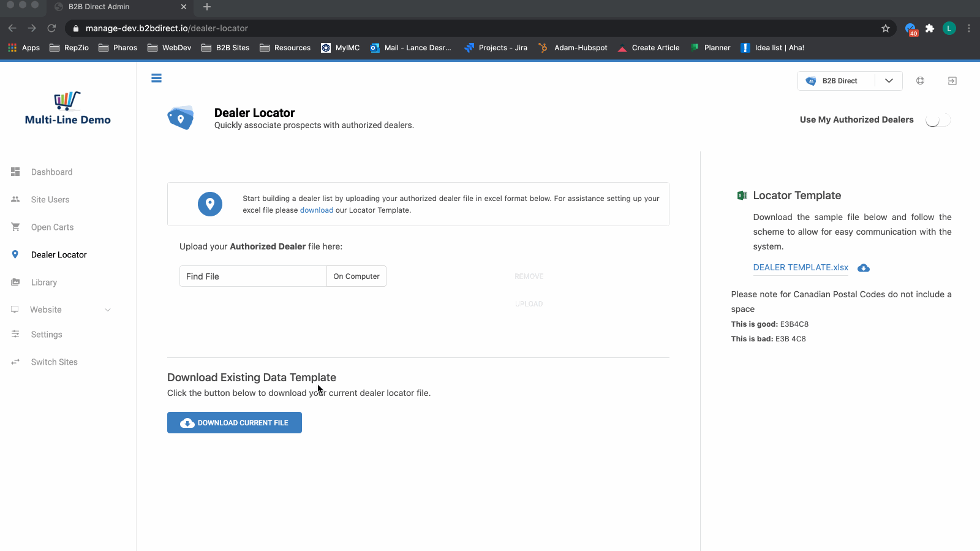Open the Projects - Jira bookmark

[496, 48]
